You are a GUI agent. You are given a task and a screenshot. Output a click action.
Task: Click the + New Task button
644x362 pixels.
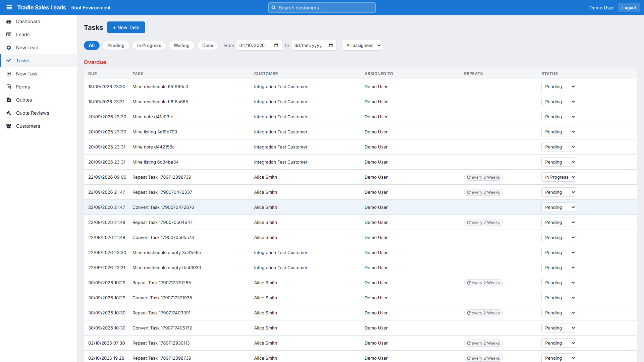point(126,27)
